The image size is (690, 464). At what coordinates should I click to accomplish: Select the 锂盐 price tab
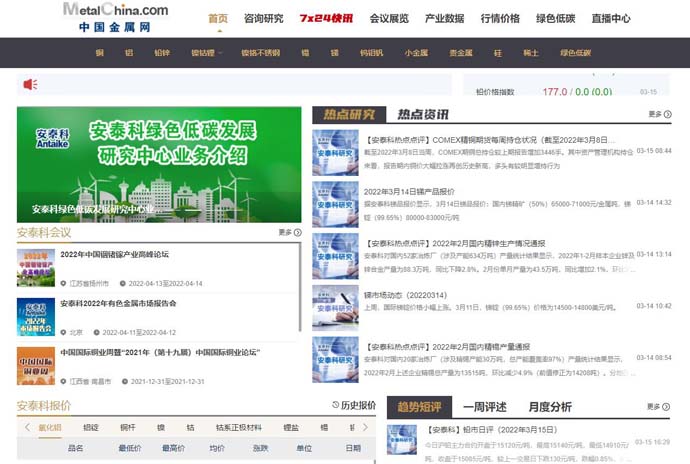(291, 427)
